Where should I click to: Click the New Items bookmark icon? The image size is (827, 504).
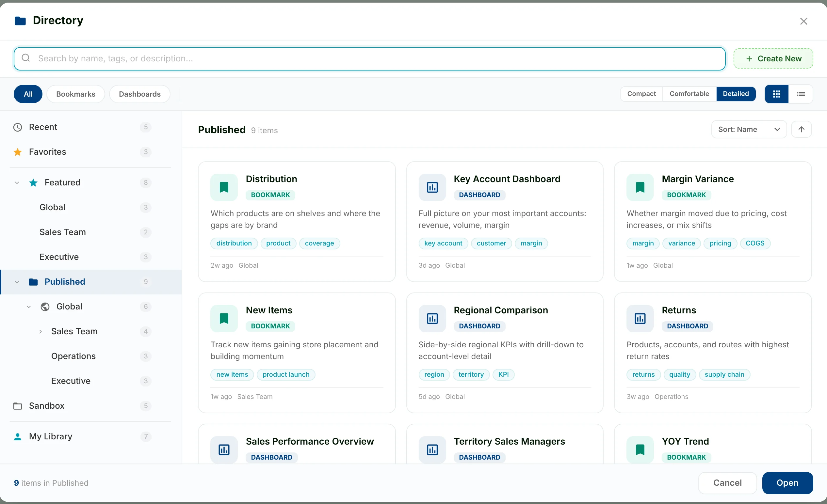coord(224,318)
